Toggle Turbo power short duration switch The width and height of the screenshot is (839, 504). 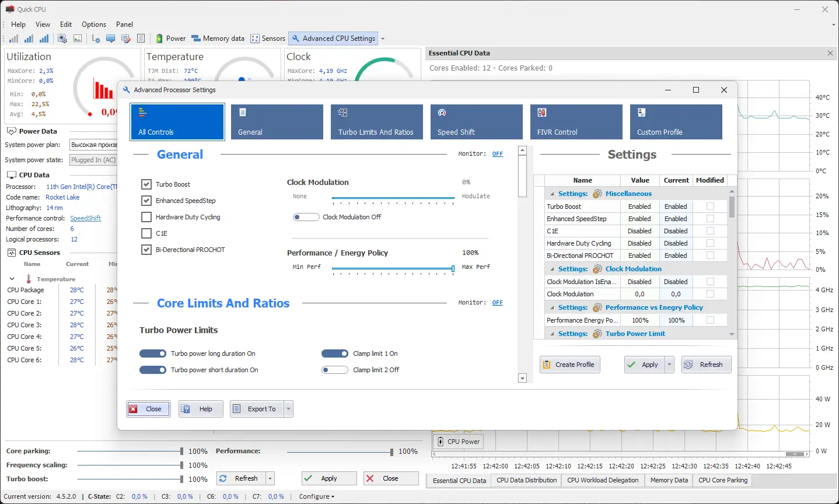tap(153, 370)
